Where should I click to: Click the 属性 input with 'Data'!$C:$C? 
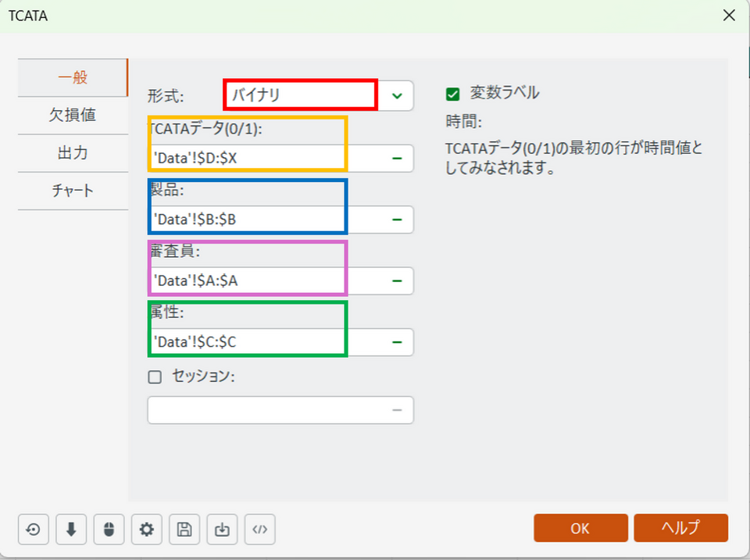[280, 342]
